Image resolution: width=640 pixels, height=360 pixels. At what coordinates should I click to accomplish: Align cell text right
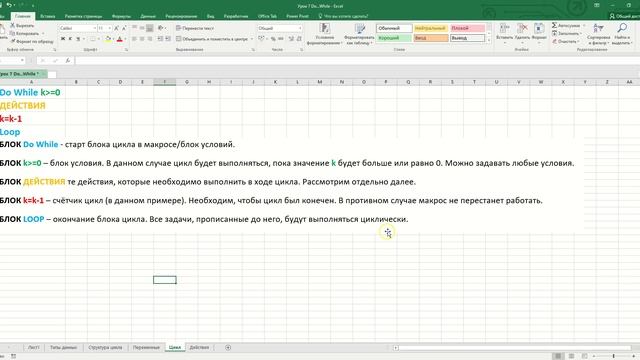tap(150, 39)
